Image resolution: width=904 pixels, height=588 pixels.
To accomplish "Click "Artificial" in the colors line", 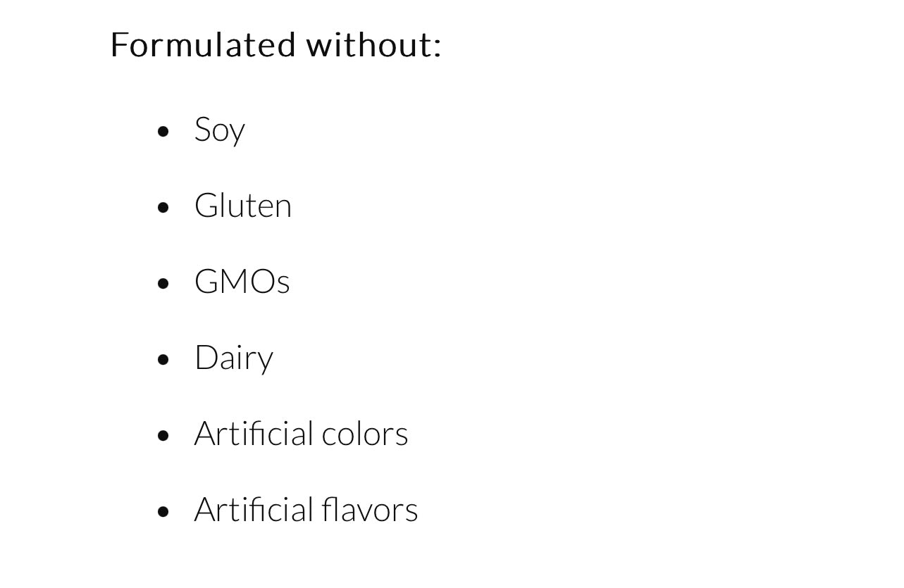I will 254,433.
